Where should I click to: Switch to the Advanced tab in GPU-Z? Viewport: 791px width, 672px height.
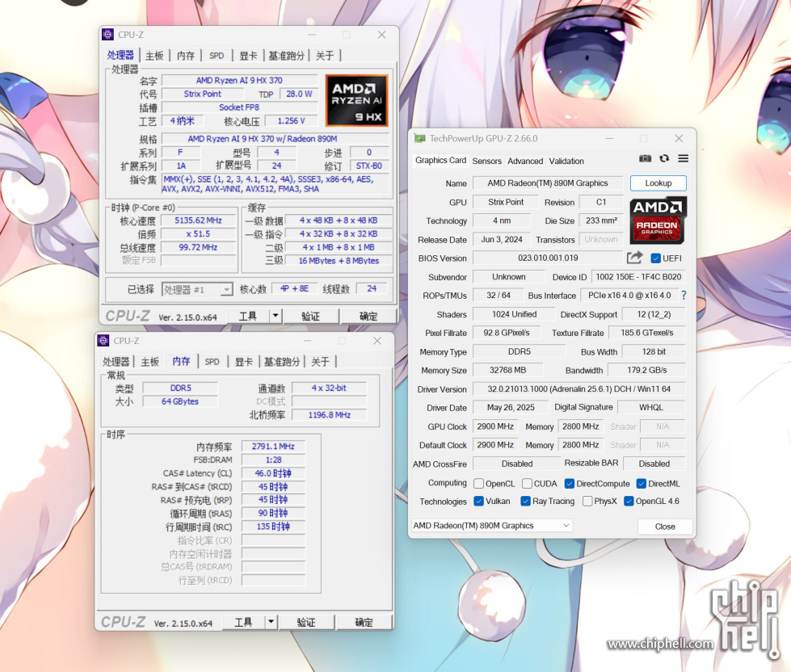click(x=525, y=161)
